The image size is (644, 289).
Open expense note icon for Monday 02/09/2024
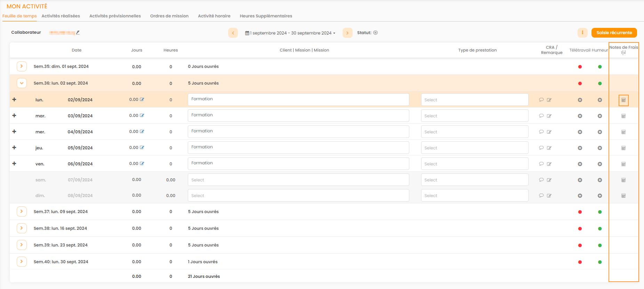click(623, 100)
